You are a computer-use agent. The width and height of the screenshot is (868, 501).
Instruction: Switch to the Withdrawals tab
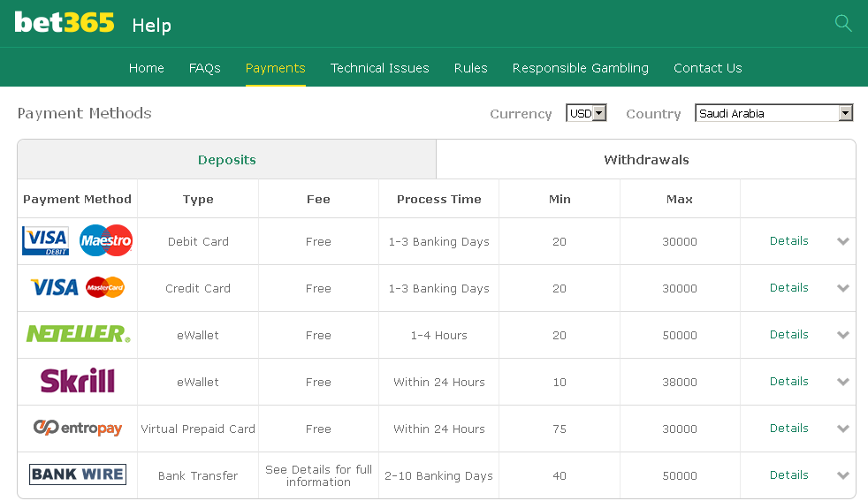pos(646,159)
